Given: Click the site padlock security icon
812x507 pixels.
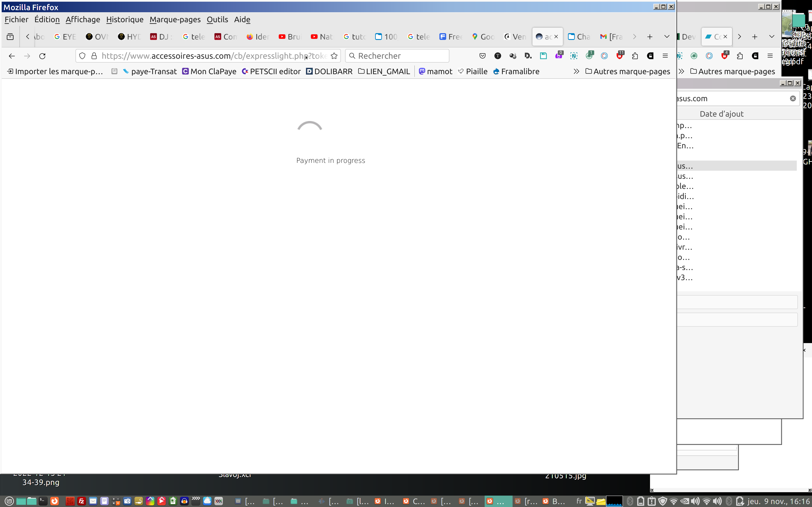Looking at the screenshot, I should [94, 56].
